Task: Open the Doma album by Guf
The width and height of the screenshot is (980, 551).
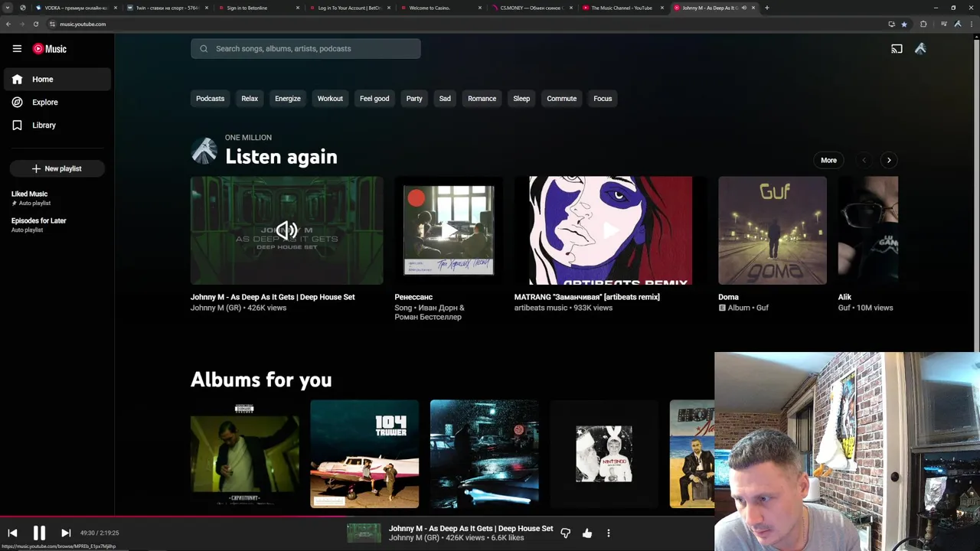Action: tap(773, 230)
